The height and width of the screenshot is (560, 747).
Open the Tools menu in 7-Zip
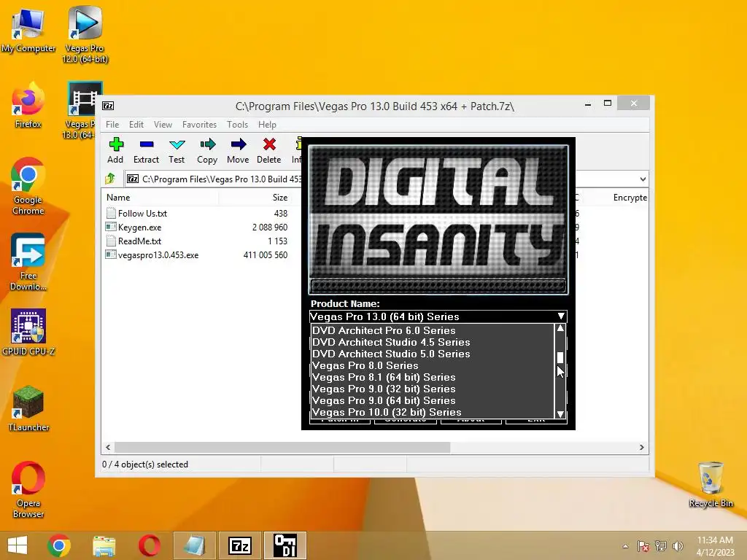point(237,124)
